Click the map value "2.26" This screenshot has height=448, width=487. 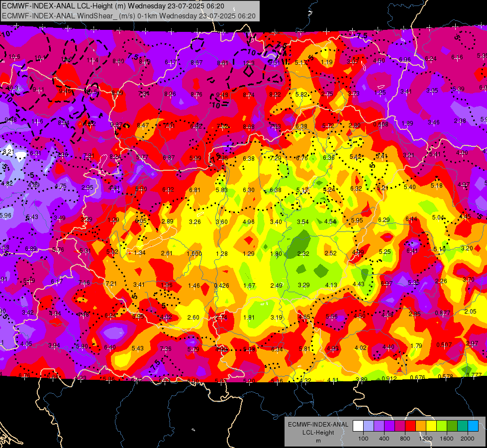(x=441, y=281)
